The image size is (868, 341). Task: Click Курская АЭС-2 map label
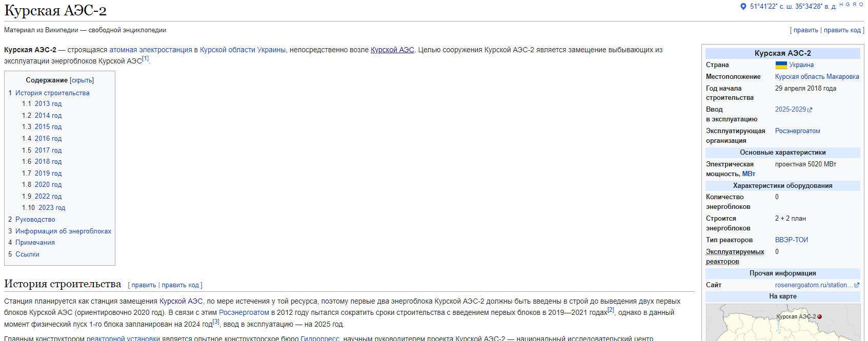point(796,317)
